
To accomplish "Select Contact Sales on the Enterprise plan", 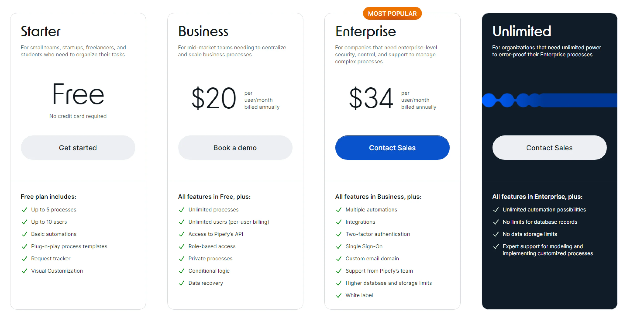I will point(392,148).
